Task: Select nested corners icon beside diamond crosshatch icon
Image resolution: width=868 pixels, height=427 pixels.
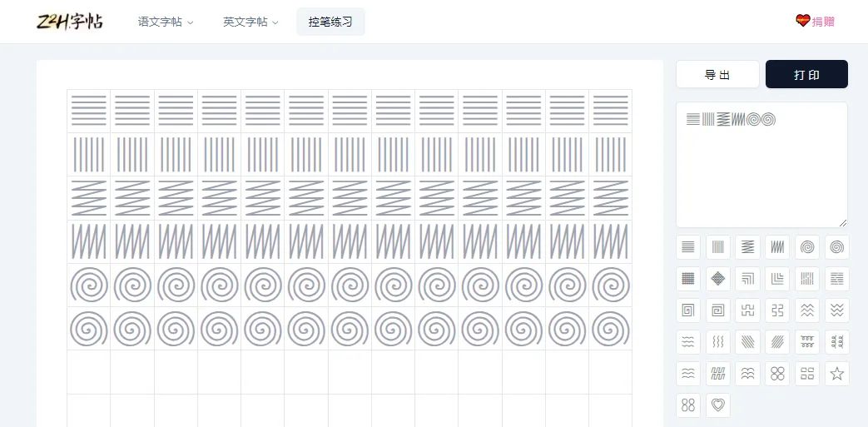Action: click(747, 279)
